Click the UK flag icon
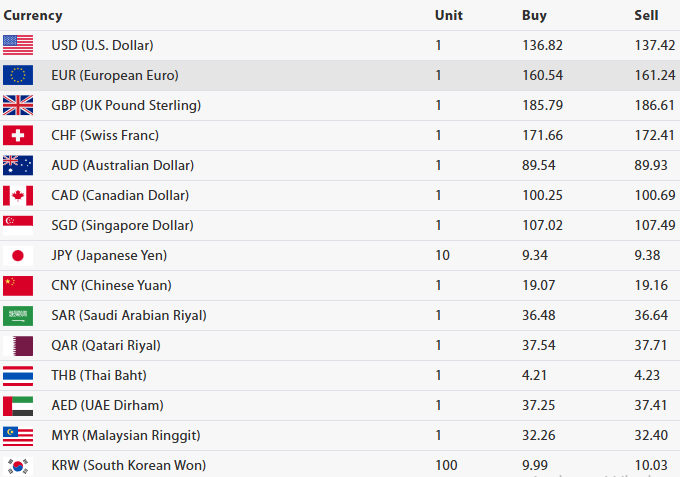680x477 pixels. [18, 105]
